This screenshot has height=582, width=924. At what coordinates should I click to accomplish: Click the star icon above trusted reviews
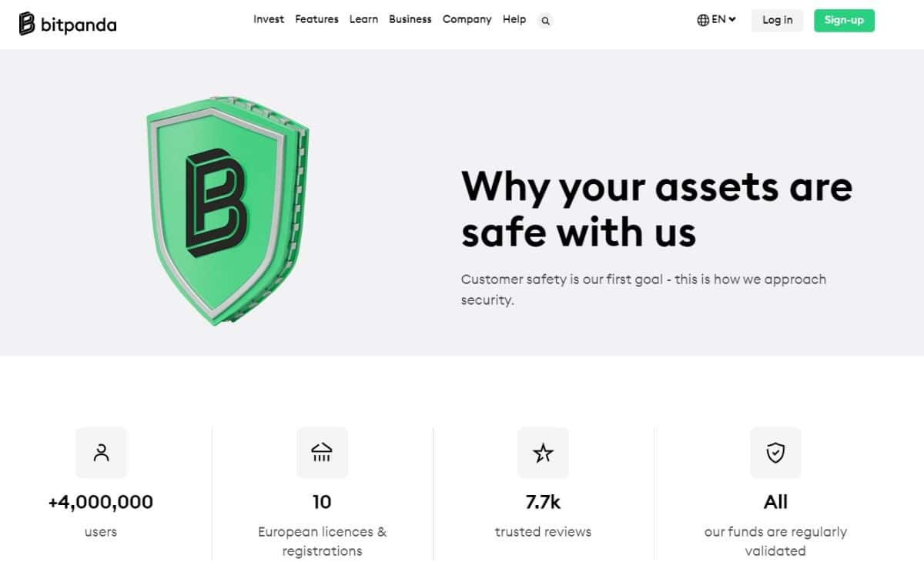(544, 453)
